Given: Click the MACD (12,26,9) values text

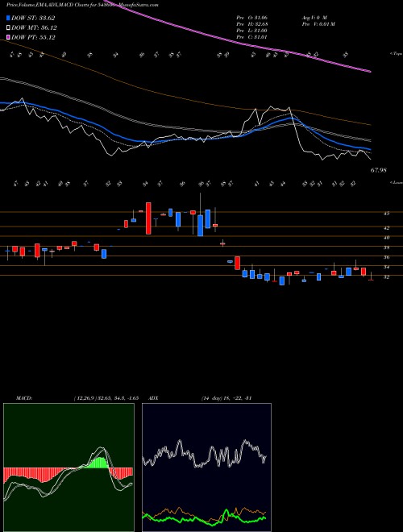Looking at the screenshot, I should coord(106,398).
